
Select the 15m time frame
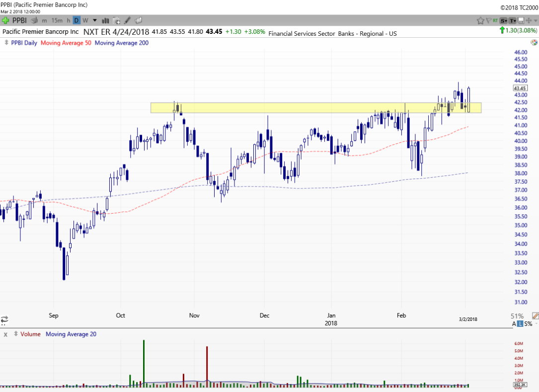pyautogui.click(x=57, y=20)
